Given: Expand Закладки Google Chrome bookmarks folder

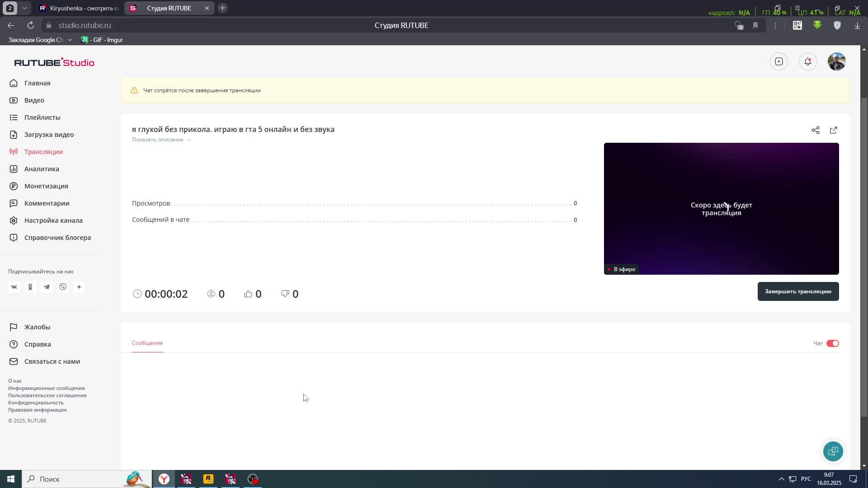Looking at the screenshot, I should point(40,40).
